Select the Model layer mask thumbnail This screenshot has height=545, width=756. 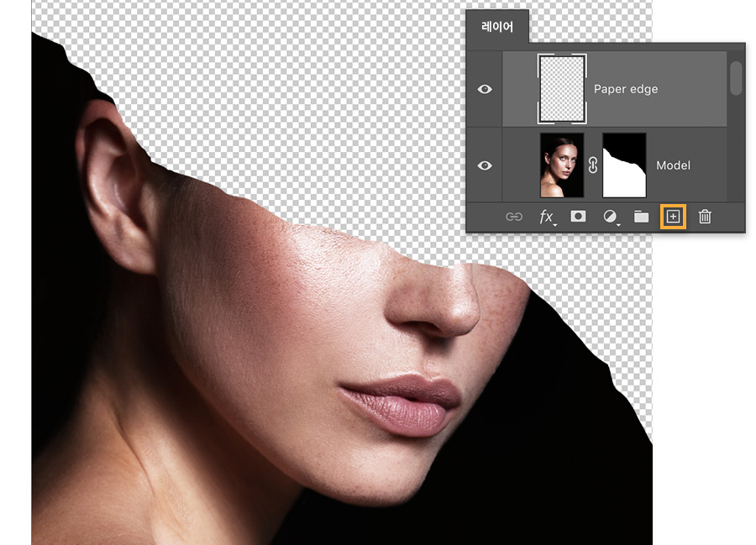coord(624,165)
